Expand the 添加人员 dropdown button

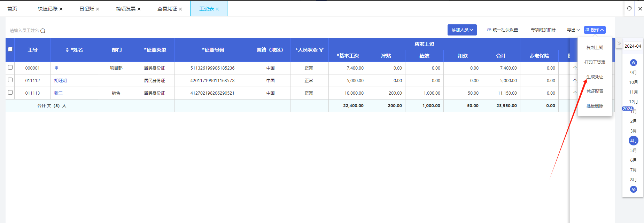click(462, 30)
